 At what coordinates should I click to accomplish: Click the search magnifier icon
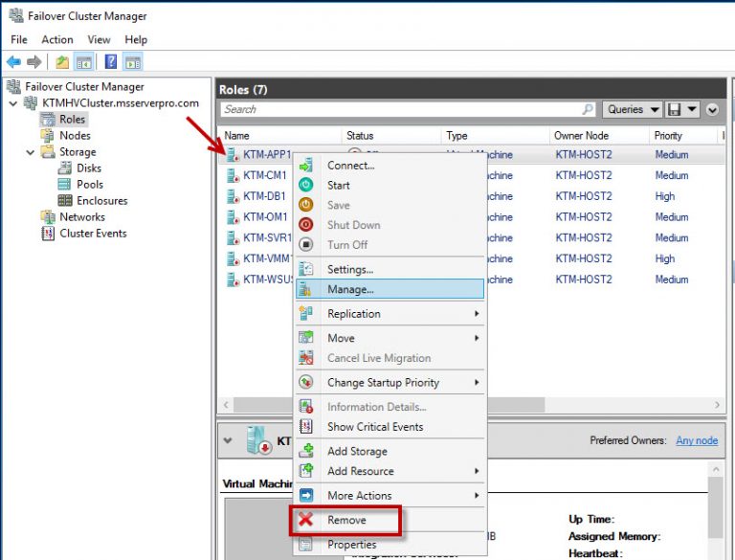click(588, 109)
